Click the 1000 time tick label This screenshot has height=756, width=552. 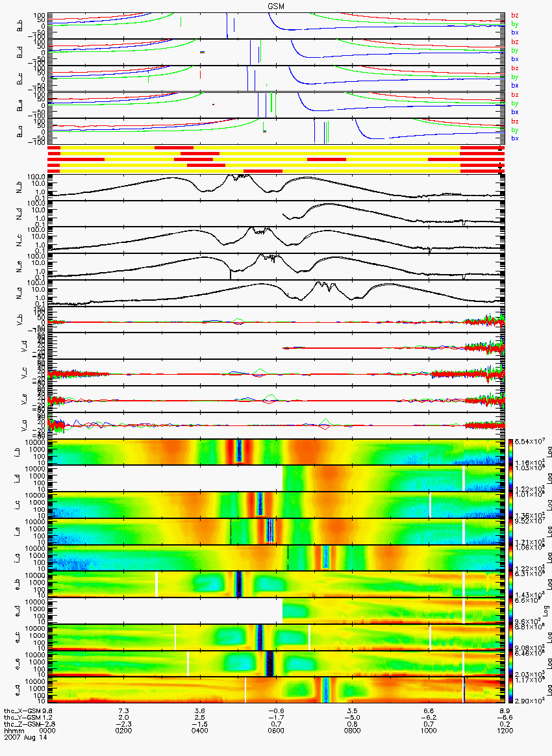click(429, 730)
